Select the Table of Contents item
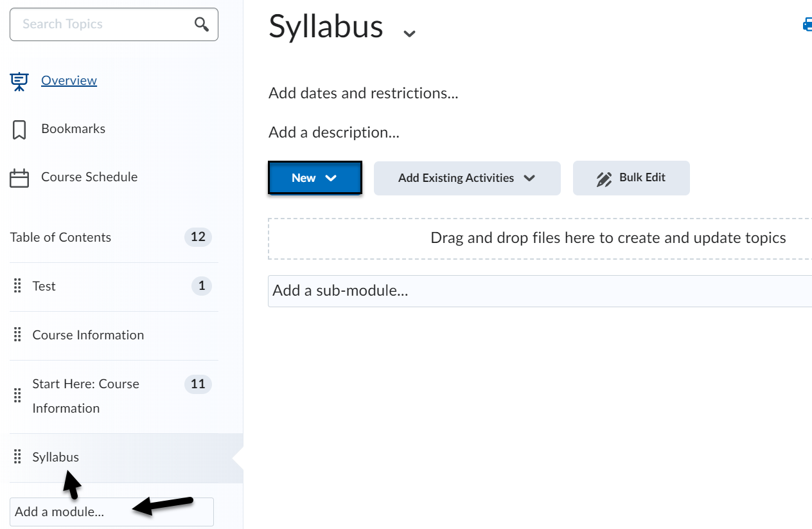This screenshot has height=529, width=812. [60, 237]
